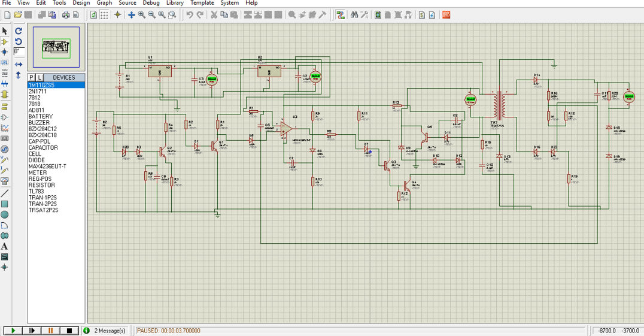Click the Rotate Clockwise icon
This screenshot has height=336, width=644.
(x=19, y=31)
